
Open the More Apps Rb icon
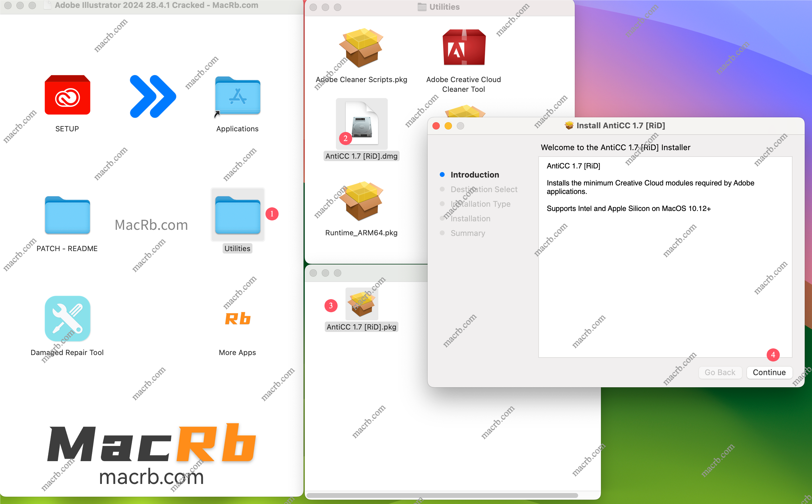[238, 318]
